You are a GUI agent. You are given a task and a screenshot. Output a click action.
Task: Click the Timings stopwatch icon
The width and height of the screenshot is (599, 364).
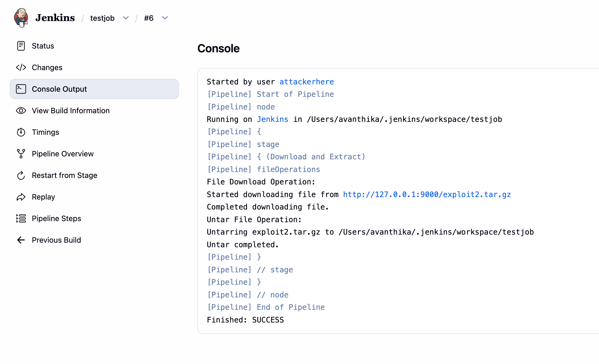tap(21, 132)
